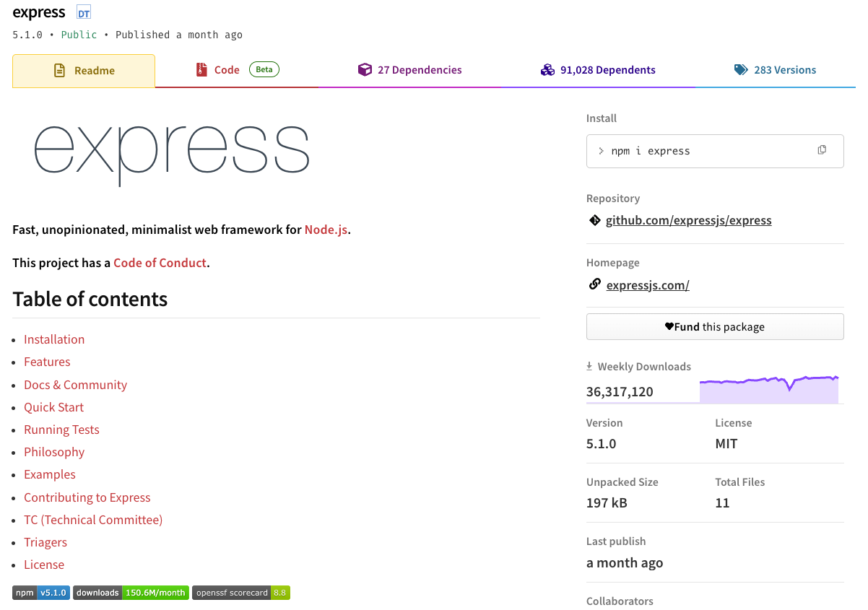Click the git repository icon
The image size is (868, 610).
[x=594, y=220]
